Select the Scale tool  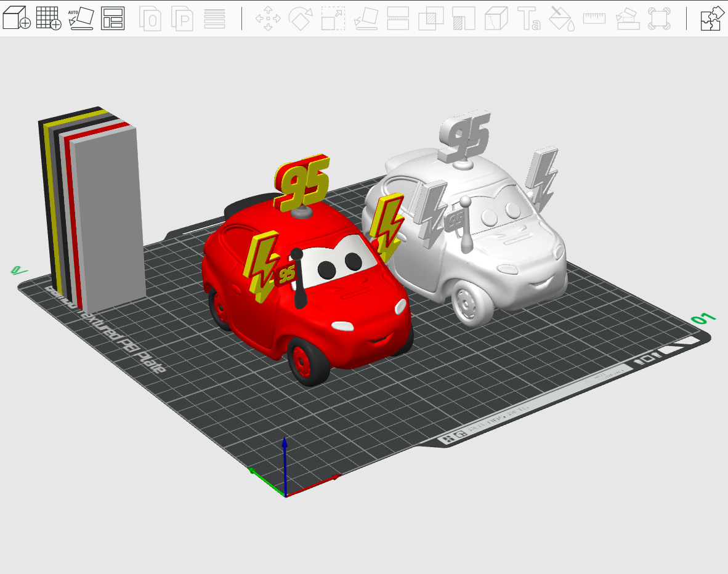coord(333,18)
